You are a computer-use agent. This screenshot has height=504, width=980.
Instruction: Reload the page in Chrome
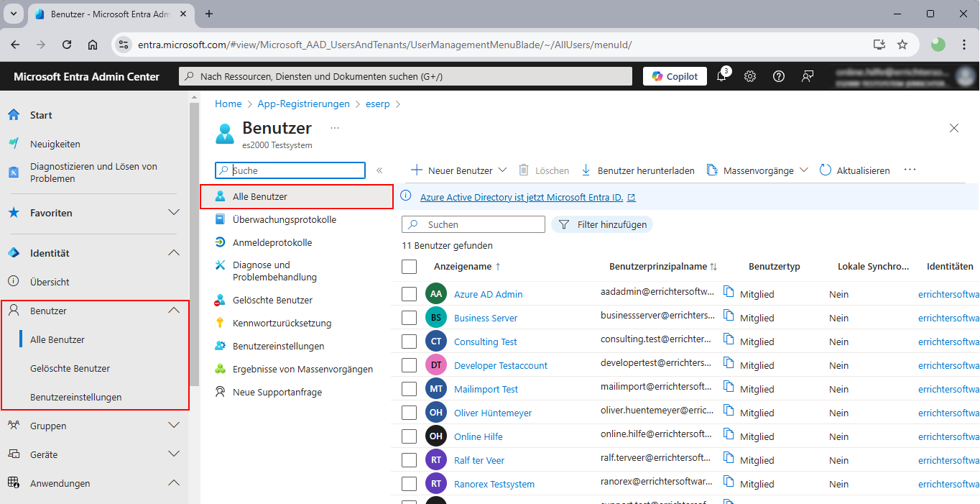click(x=67, y=45)
